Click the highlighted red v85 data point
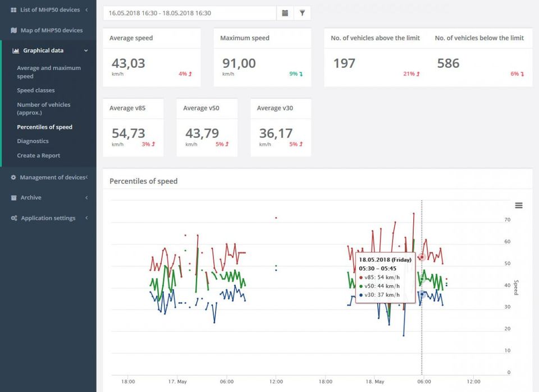Screen dimensions: 539x392 pos(422,257)
